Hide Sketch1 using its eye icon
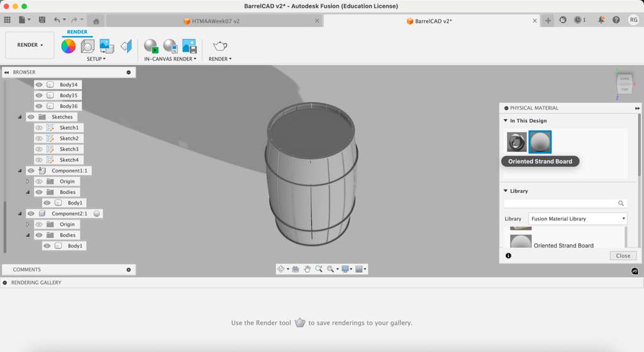The height and width of the screenshot is (352, 644). click(x=39, y=128)
